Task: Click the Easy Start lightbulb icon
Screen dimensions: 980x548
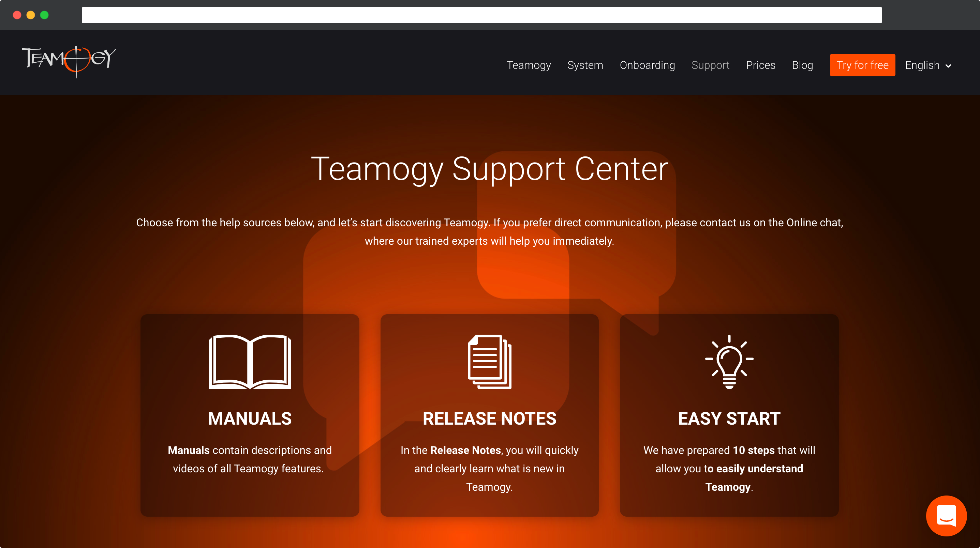Action: 729,362
